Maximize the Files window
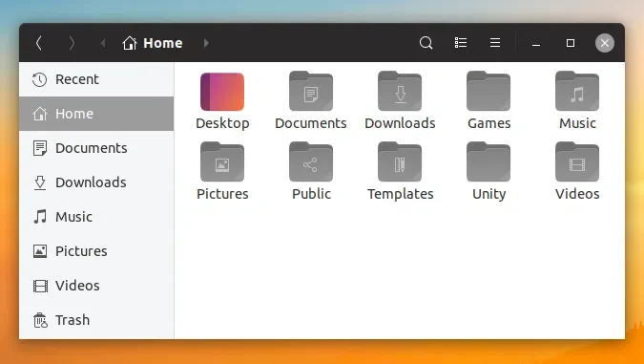The image size is (644, 364). coord(571,43)
